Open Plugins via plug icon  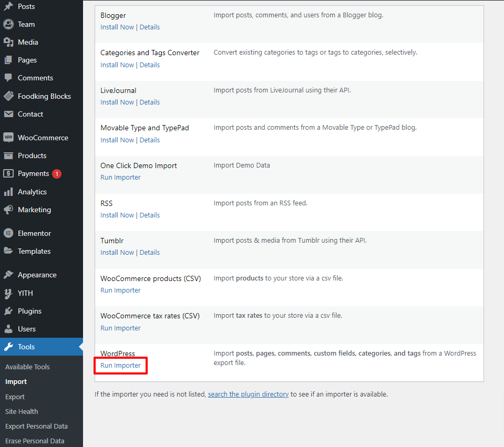coord(8,311)
